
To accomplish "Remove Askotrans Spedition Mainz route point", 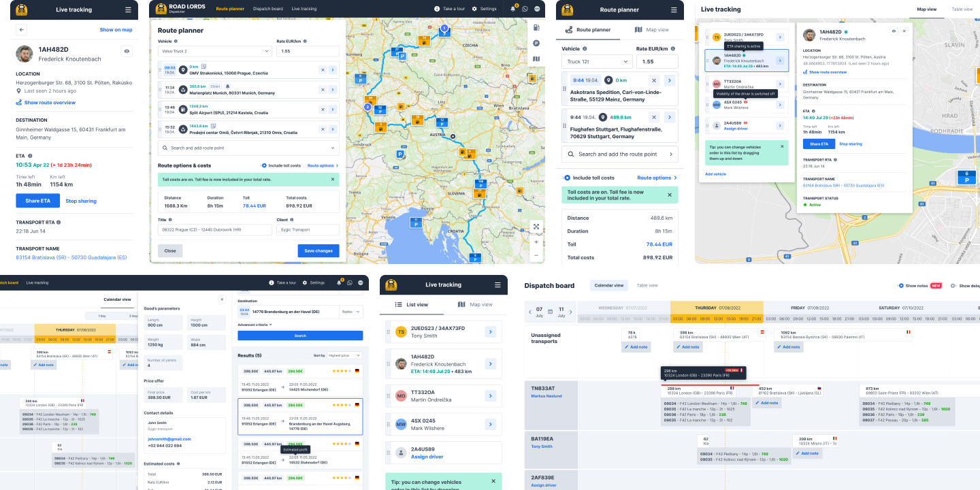I will (654, 80).
